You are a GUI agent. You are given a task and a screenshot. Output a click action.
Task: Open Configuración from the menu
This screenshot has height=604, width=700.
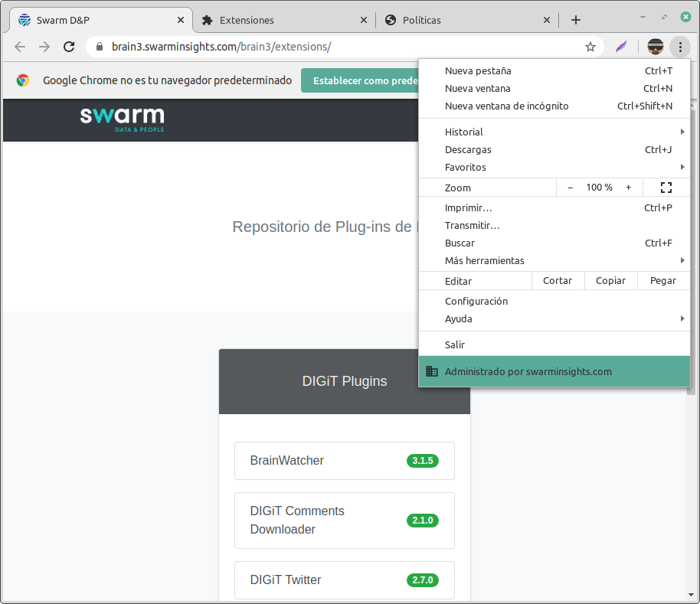[x=554, y=301]
